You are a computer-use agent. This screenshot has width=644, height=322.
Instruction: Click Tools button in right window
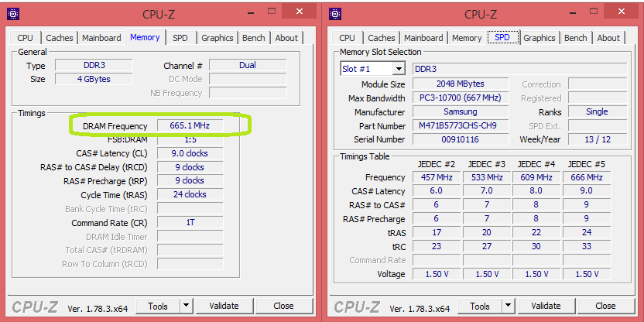[x=480, y=306]
